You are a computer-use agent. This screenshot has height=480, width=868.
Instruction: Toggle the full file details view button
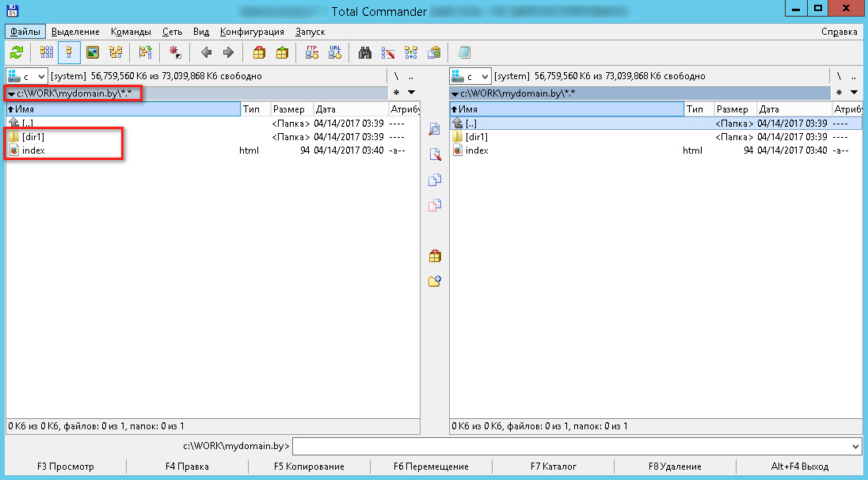tap(69, 52)
